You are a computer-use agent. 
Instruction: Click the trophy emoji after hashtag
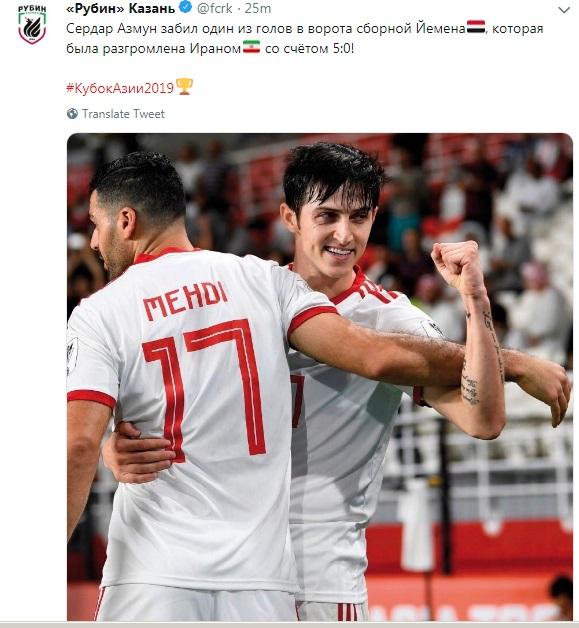point(184,87)
